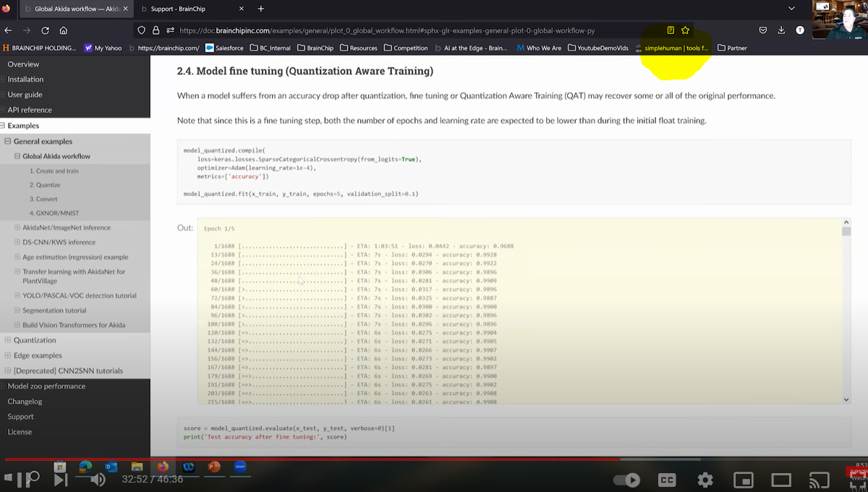The width and height of the screenshot is (868, 492).
Task: Mute the video volume speaker
Action: pyautogui.click(x=98, y=479)
